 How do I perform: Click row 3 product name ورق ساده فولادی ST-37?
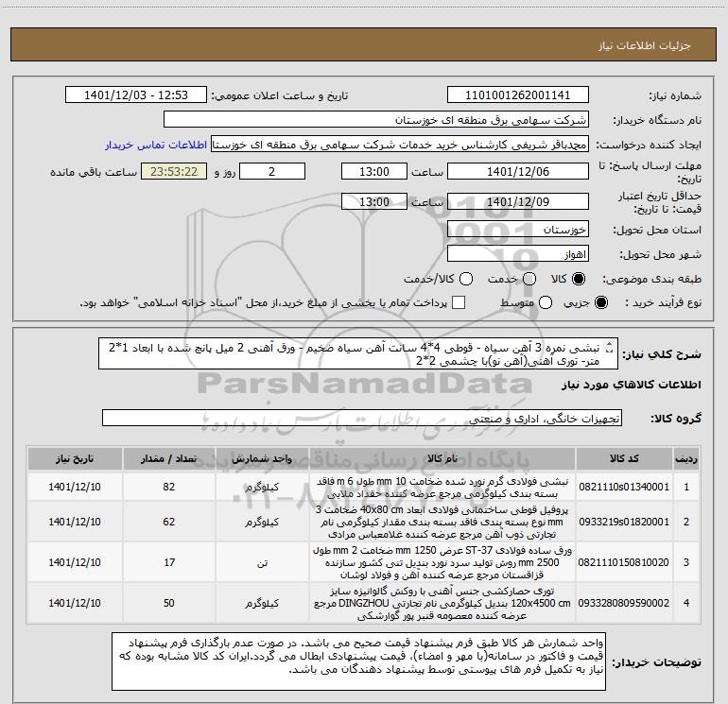click(x=442, y=562)
